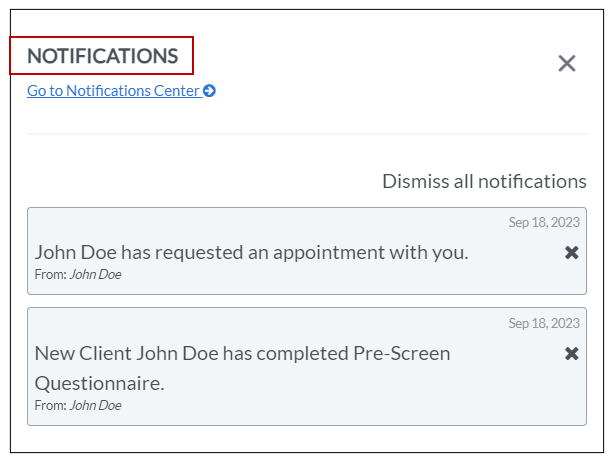Click the date on the appointment notification
This screenshot has height=463, width=612.
pos(544,223)
